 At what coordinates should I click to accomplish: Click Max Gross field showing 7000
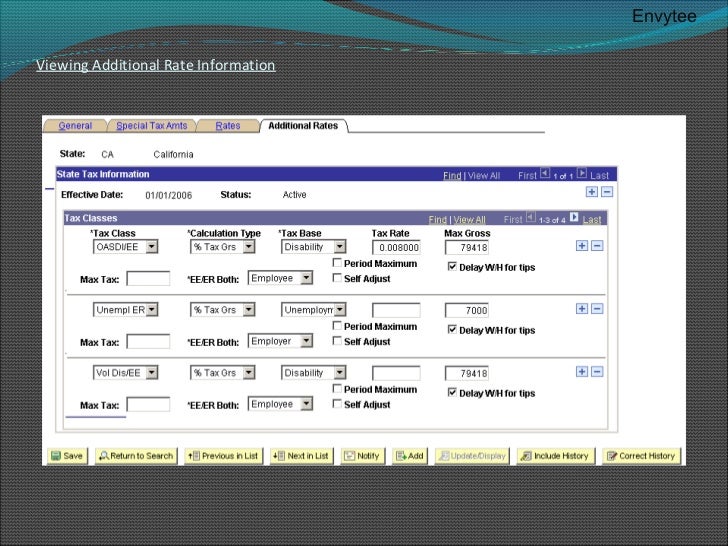pyautogui.click(x=467, y=310)
